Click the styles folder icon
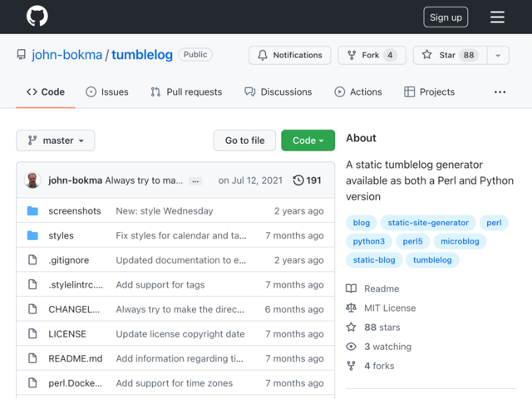Viewport: 532px width, 399px height. click(32, 235)
